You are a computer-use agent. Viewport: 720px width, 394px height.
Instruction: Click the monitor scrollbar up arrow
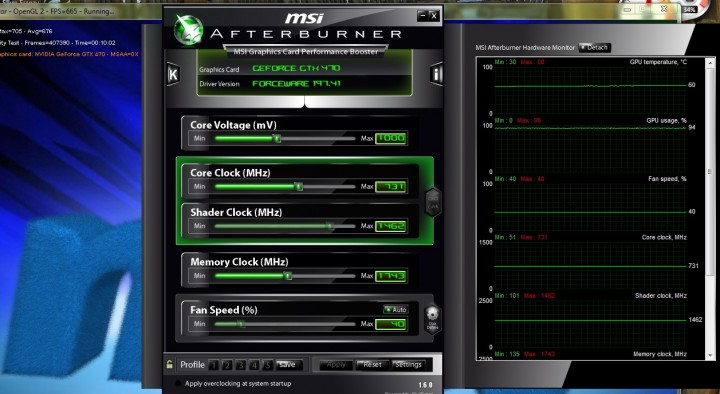(711, 61)
